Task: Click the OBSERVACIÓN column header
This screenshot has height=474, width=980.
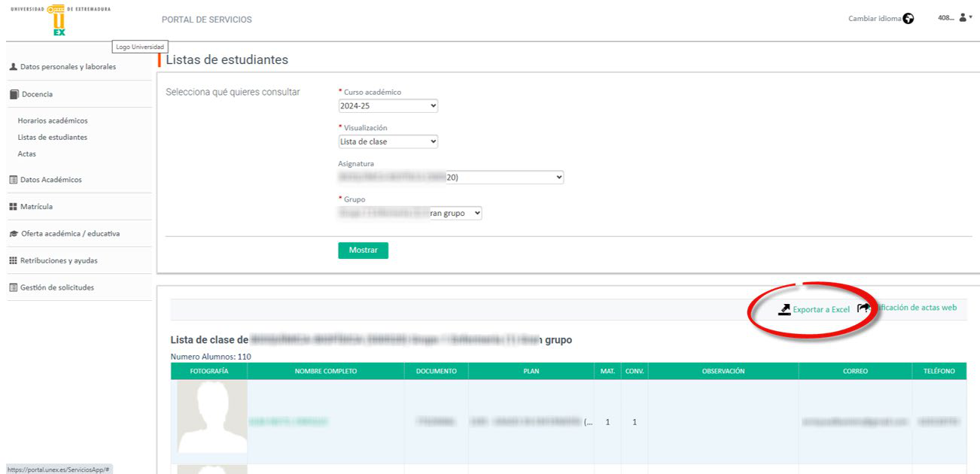Action: [723, 372]
